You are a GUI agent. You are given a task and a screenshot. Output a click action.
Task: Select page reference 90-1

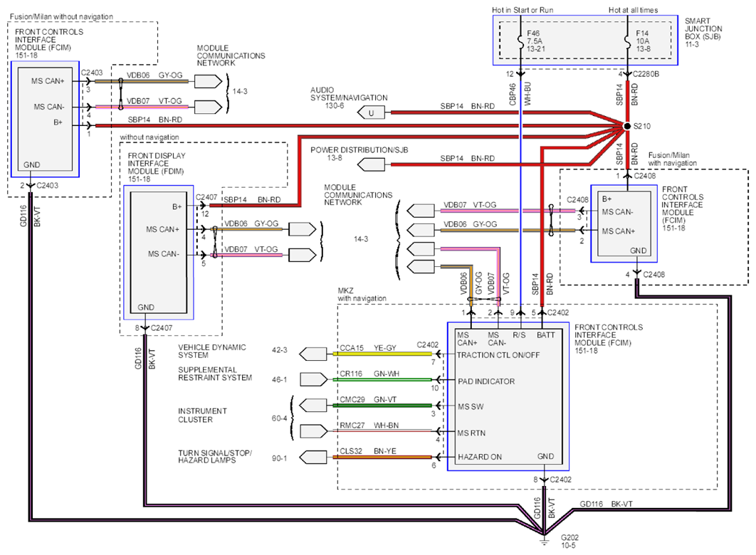tap(279, 458)
